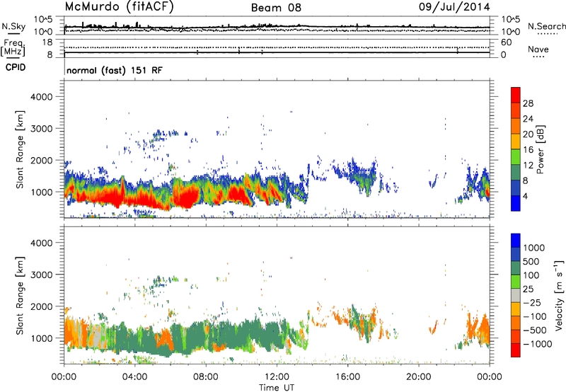Select the N.Sky legend label
Screen dimensions: 566x392
point(13,26)
